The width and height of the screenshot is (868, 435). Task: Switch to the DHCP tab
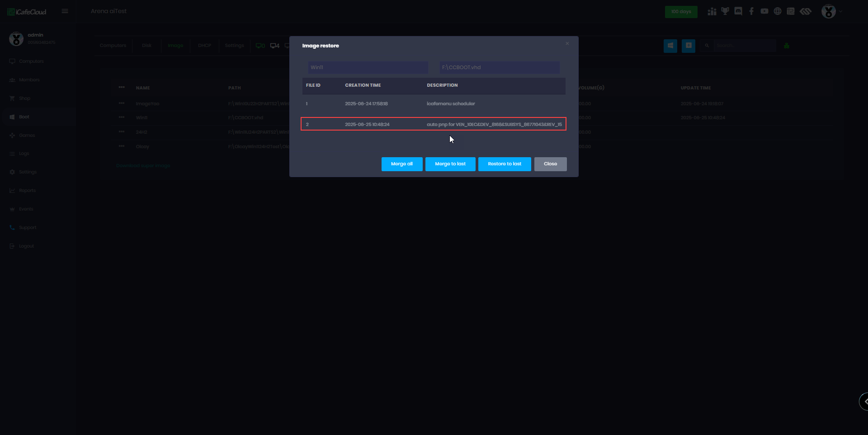[204, 46]
